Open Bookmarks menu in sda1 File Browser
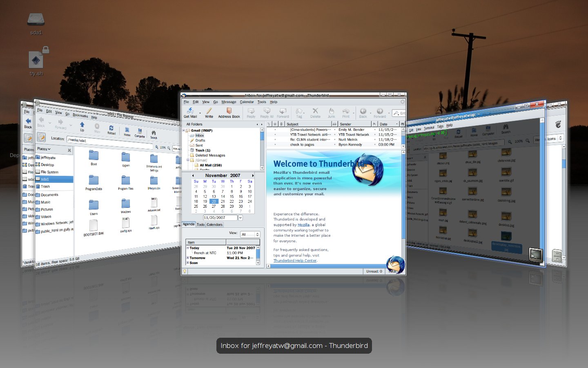This screenshot has width=588, height=368. point(80,115)
